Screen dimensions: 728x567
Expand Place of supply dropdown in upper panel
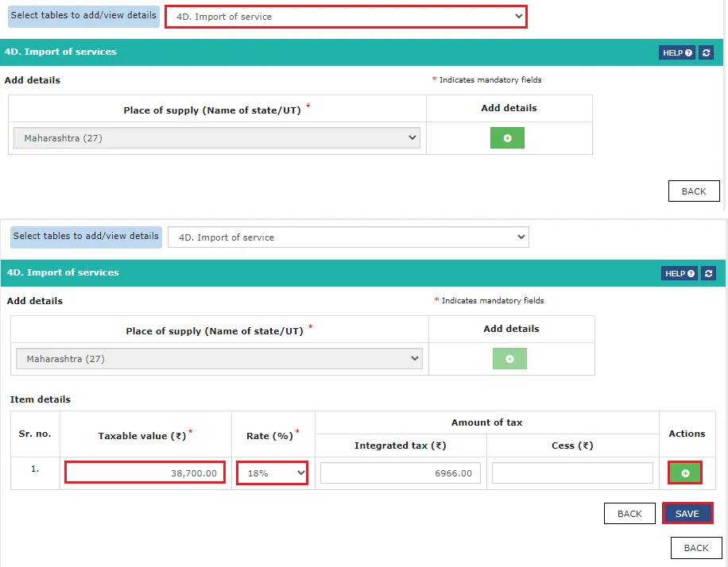(x=217, y=138)
